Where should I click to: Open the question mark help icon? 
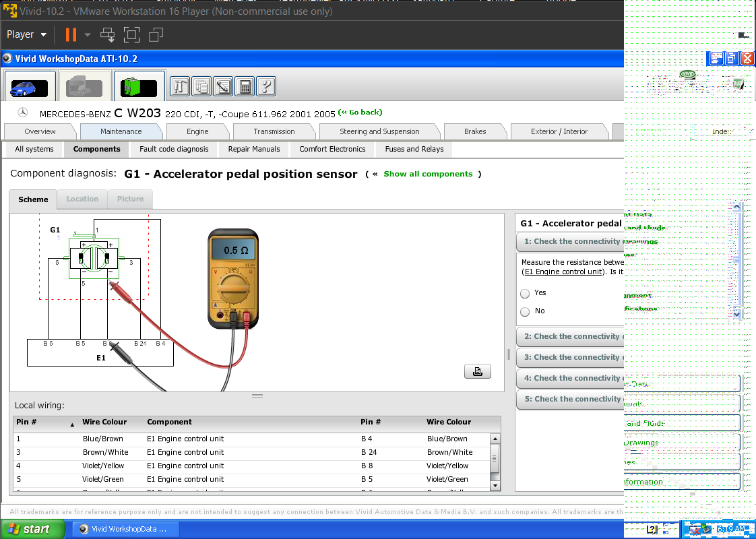[x=266, y=87]
